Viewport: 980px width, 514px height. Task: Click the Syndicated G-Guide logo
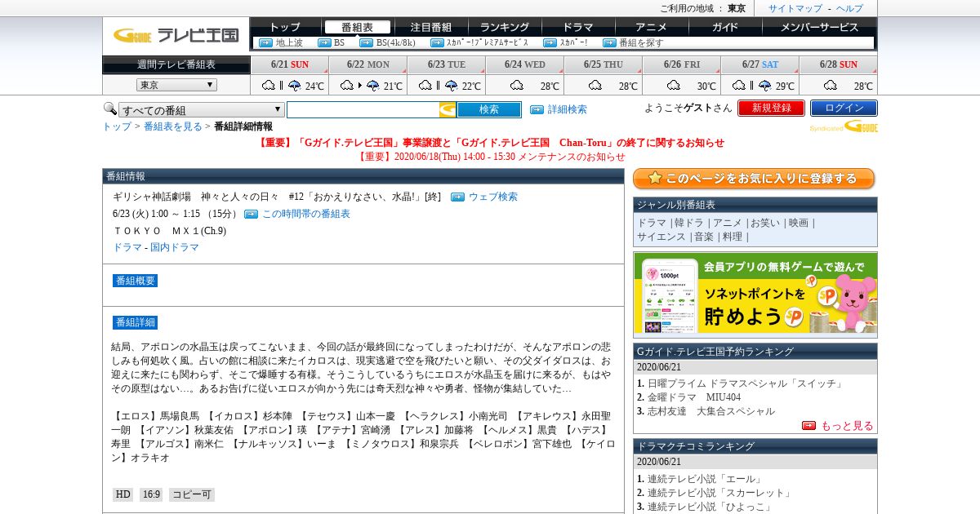point(844,126)
